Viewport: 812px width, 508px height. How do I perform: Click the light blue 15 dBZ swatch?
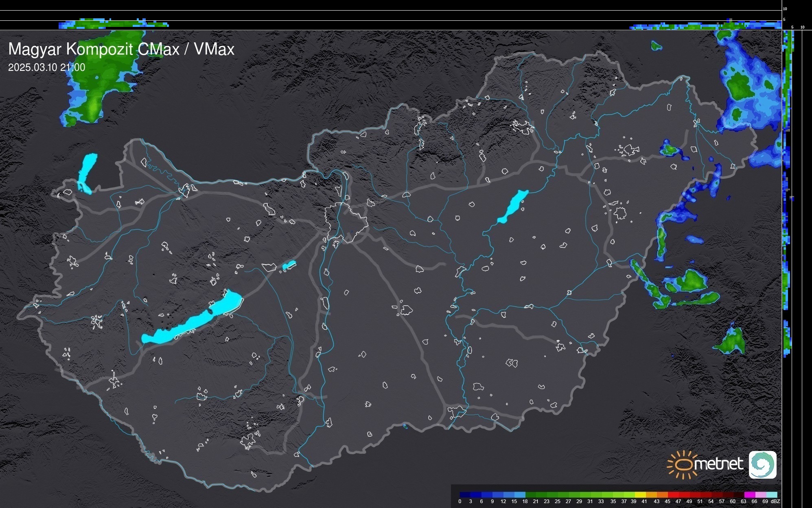520,495
